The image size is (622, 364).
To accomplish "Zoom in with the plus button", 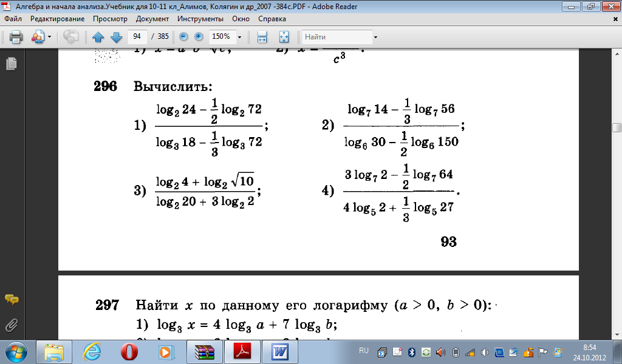I will pyautogui.click(x=199, y=36).
